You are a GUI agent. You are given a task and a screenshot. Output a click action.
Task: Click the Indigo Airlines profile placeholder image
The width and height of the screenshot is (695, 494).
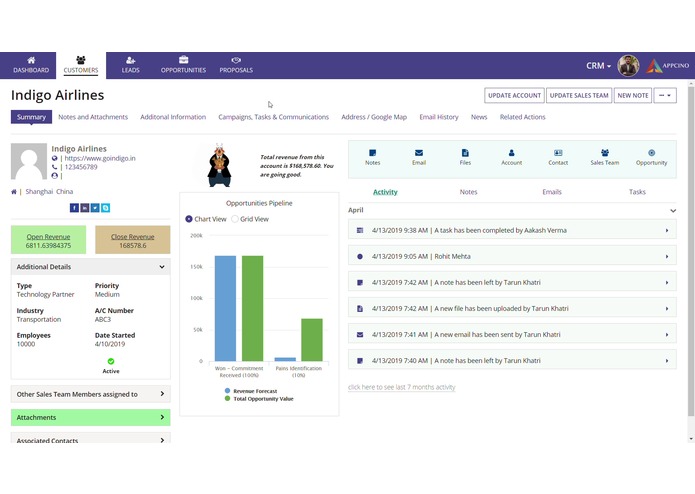coord(29,161)
